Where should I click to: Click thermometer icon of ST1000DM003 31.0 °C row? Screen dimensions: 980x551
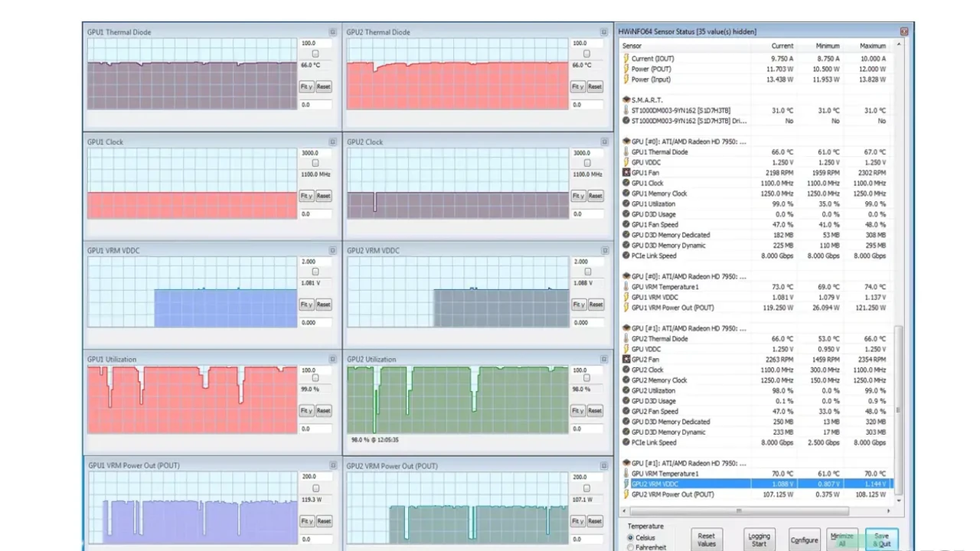coord(626,110)
